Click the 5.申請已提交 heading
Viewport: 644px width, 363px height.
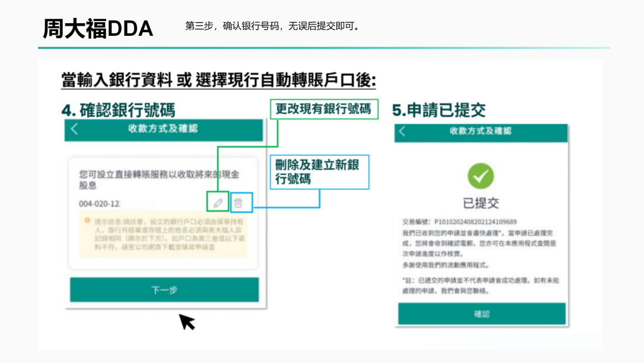439,110
